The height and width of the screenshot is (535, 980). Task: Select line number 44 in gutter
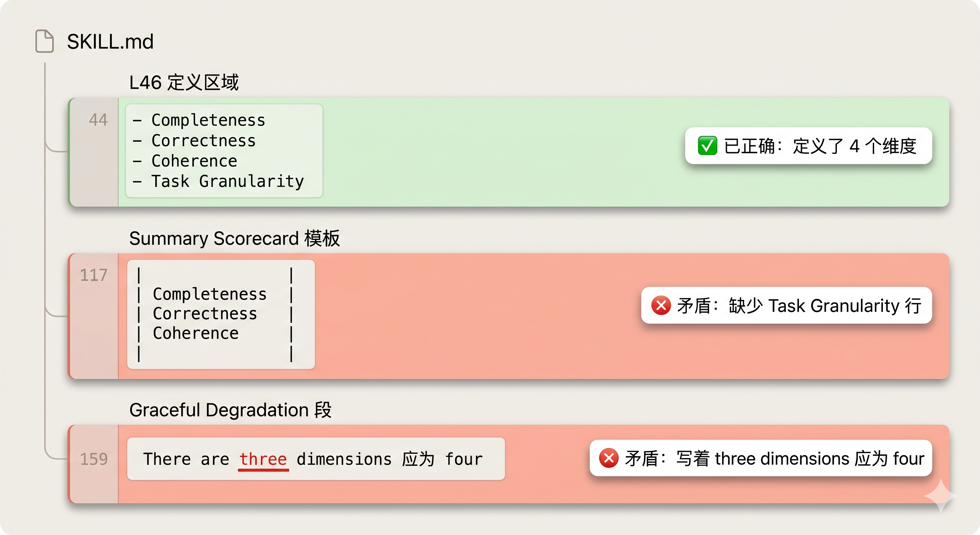(x=98, y=120)
